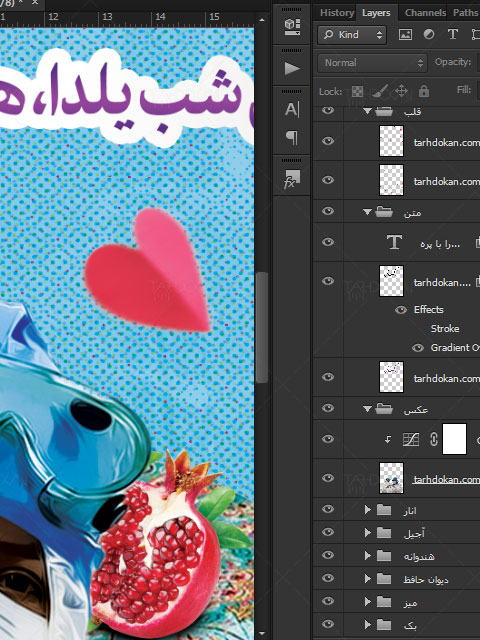480x640 pixels.
Task: Switch to the Channels tab
Action: point(425,13)
